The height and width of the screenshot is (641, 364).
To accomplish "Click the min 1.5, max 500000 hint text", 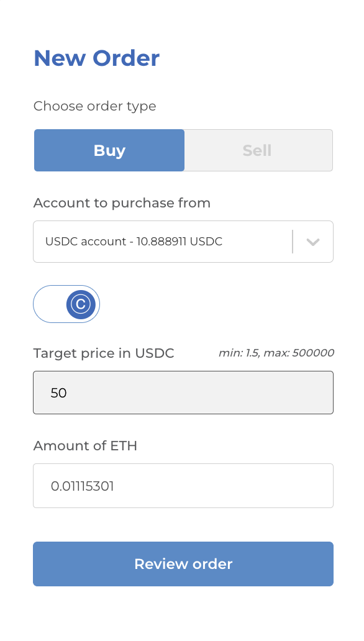I will [276, 353].
